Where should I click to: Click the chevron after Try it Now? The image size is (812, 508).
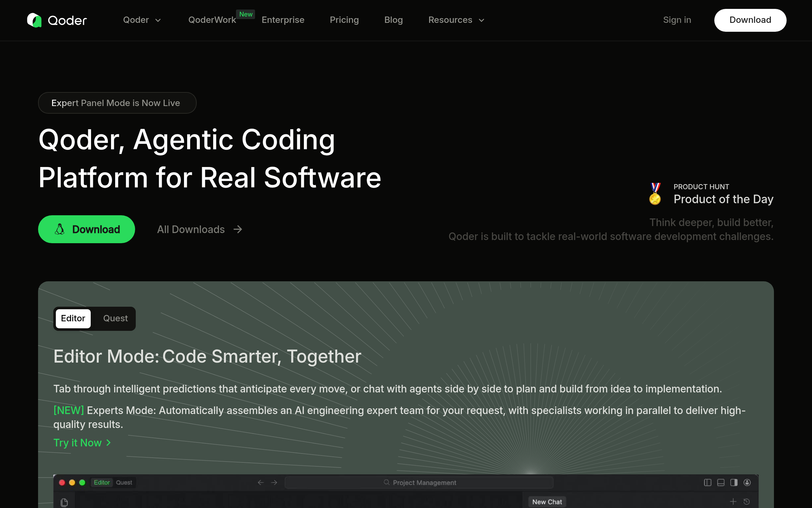108,443
